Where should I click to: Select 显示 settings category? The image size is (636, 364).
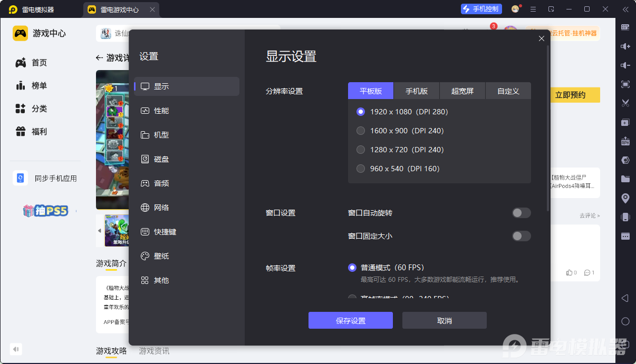click(187, 86)
